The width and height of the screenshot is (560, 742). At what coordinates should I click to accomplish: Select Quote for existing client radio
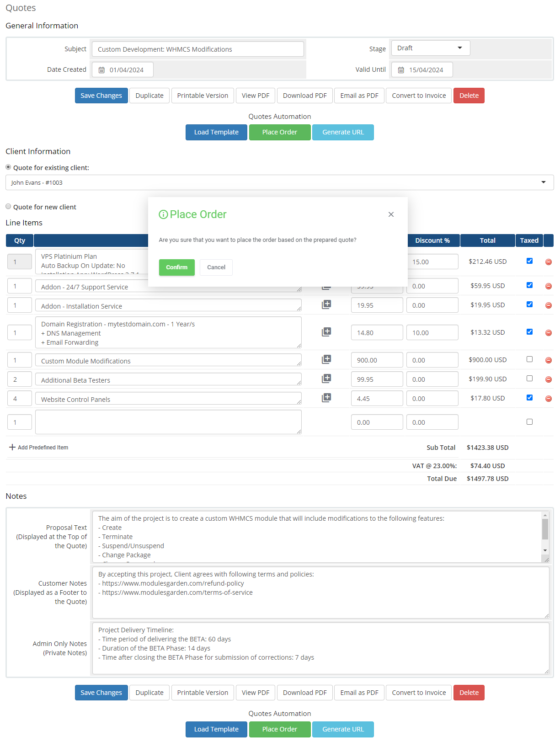(8, 167)
